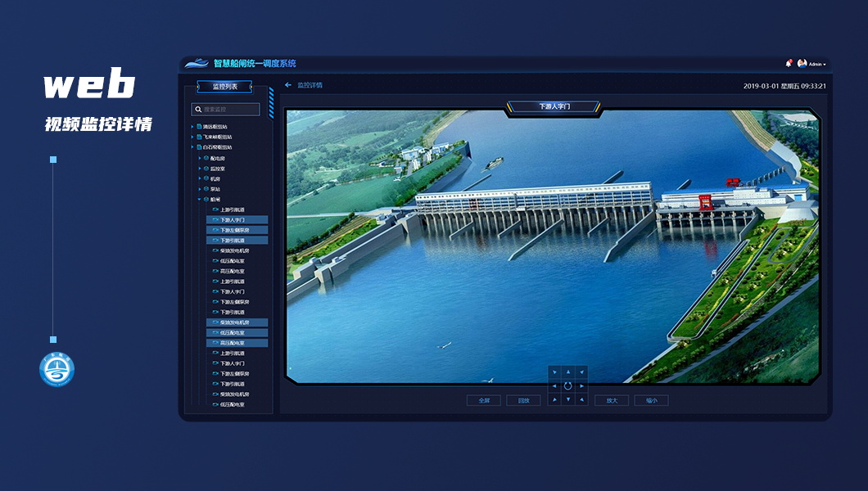Click the circular reset icon in PTZ pad
The width and height of the screenshot is (868, 491).
click(x=568, y=386)
